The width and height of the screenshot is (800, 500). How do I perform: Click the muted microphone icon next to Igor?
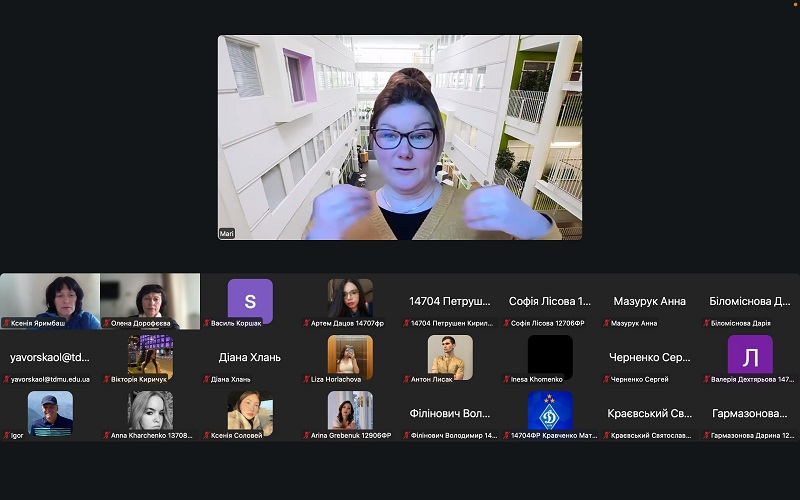coord(6,435)
